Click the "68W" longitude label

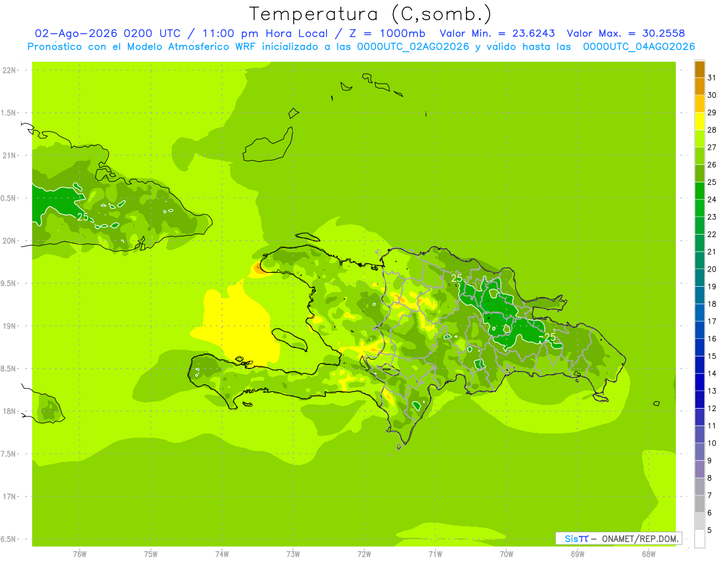pyautogui.click(x=649, y=554)
